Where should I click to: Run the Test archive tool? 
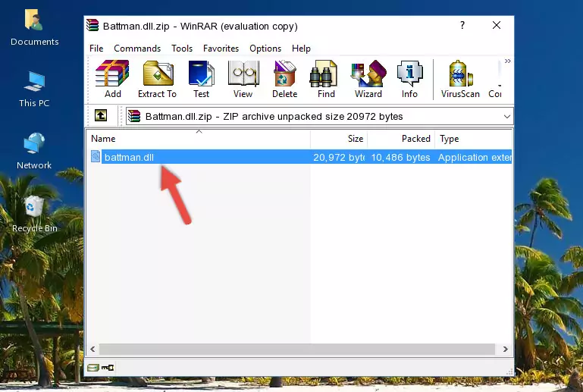coord(201,79)
